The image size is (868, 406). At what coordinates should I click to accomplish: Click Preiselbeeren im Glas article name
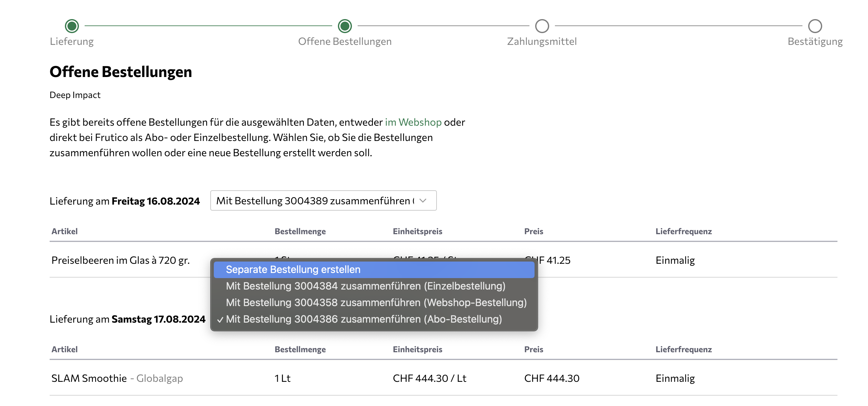click(x=120, y=261)
